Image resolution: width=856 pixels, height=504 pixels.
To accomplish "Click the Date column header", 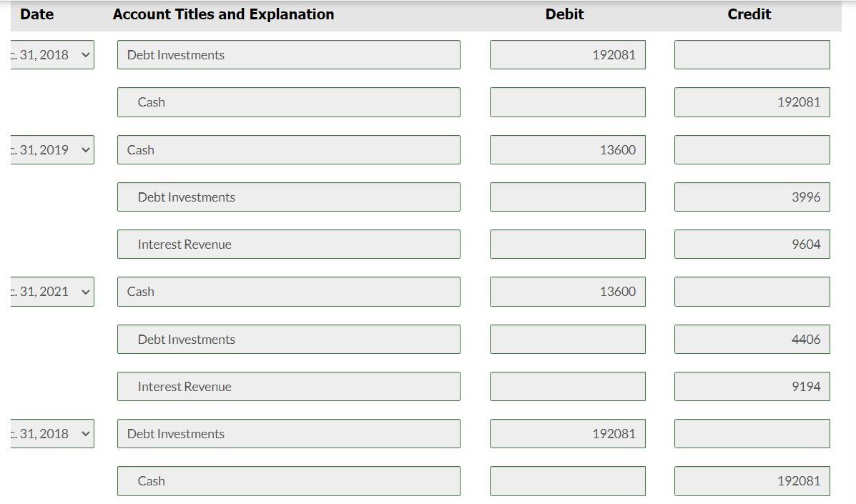I will coord(36,14).
